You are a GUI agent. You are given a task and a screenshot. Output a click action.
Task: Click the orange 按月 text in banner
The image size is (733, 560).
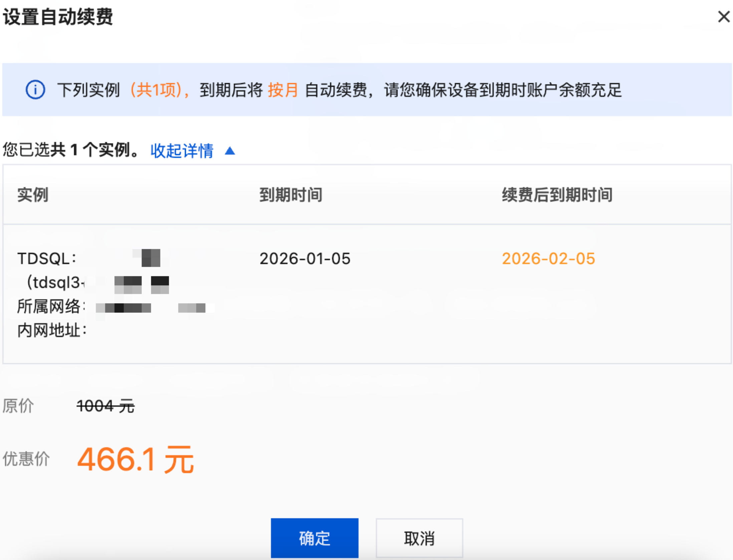coord(283,90)
